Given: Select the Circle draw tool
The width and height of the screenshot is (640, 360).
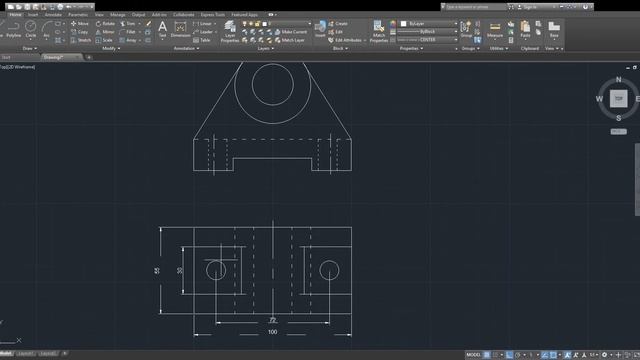Looking at the screenshot, I should (x=31, y=29).
